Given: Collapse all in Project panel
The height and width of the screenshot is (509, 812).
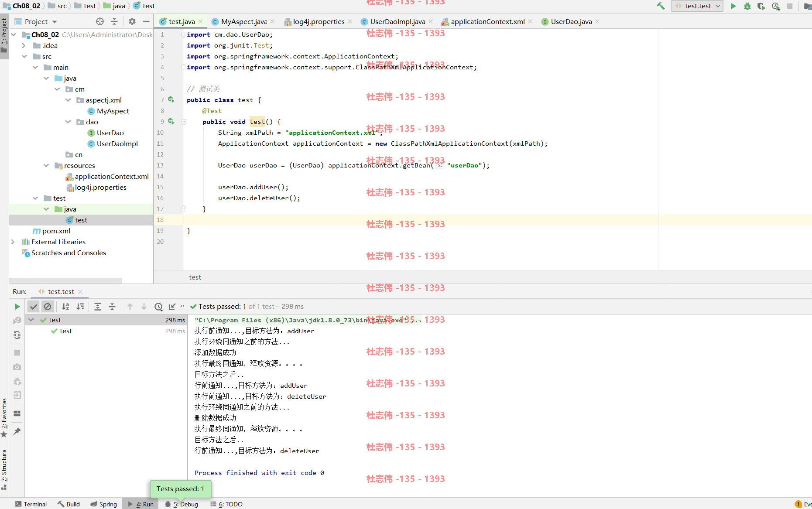Looking at the screenshot, I should (114, 21).
